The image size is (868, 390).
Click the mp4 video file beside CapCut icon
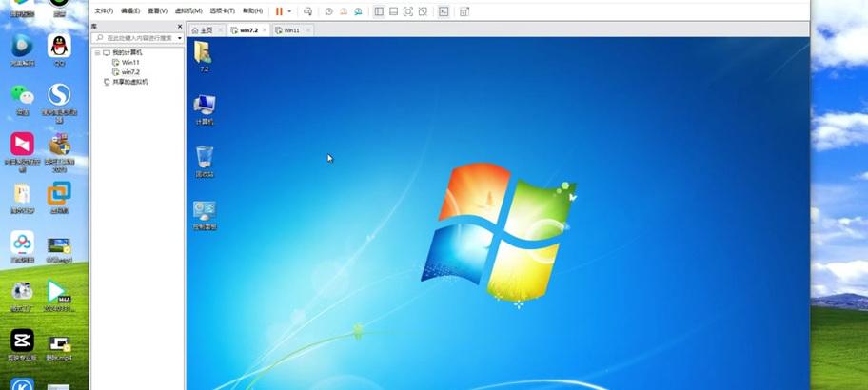(x=59, y=343)
